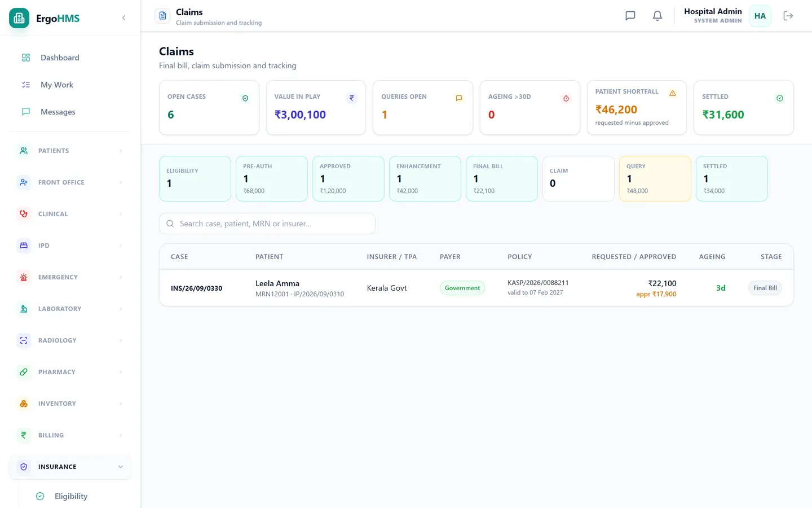The height and width of the screenshot is (508, 812).
Task: Click the Dashboard grid icon
Action: [26, 58]
